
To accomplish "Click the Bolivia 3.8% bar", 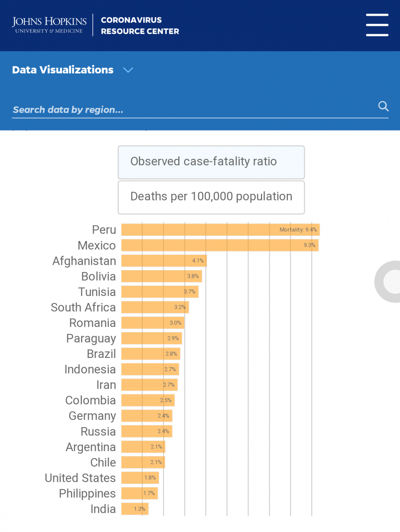I will [162, 276].
